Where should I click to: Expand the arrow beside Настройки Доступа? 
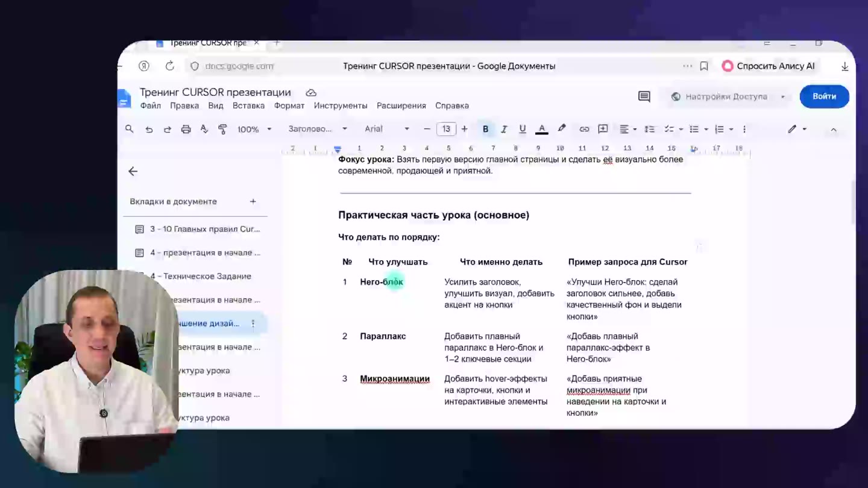pyautogui.click(x=783, y=97)
